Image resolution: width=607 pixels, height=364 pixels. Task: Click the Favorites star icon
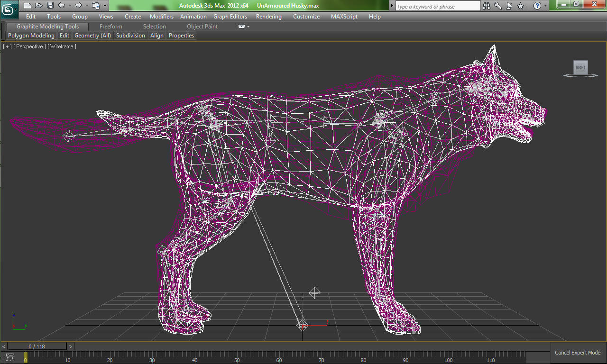[x=521, y=6]
